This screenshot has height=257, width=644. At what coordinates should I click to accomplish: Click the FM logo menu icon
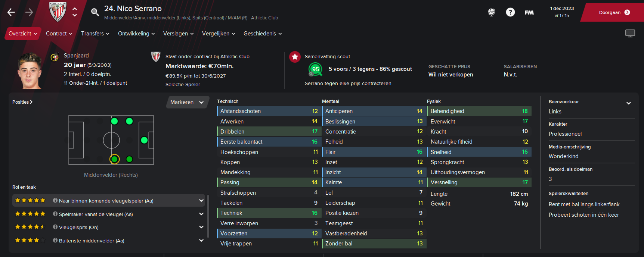[529, 12]
